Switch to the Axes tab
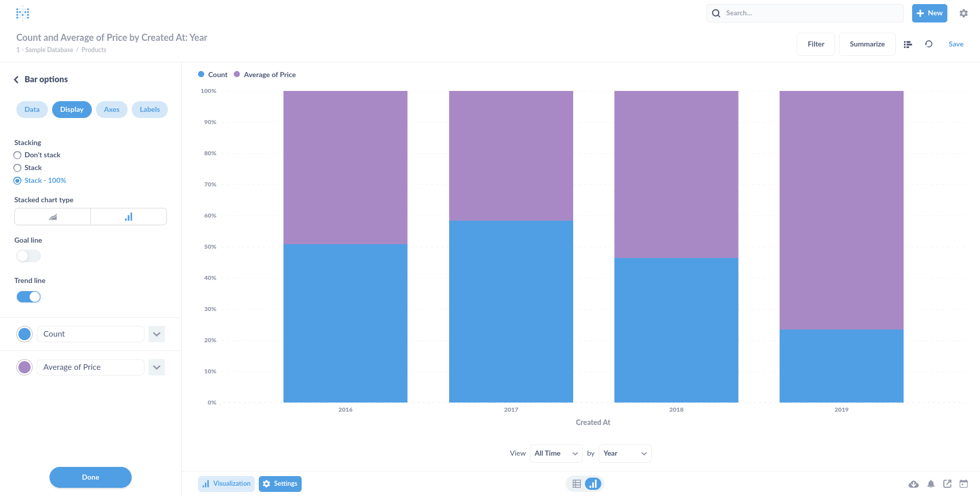The height and width of the screenshot is (496, 980). [x=111, y=109]
